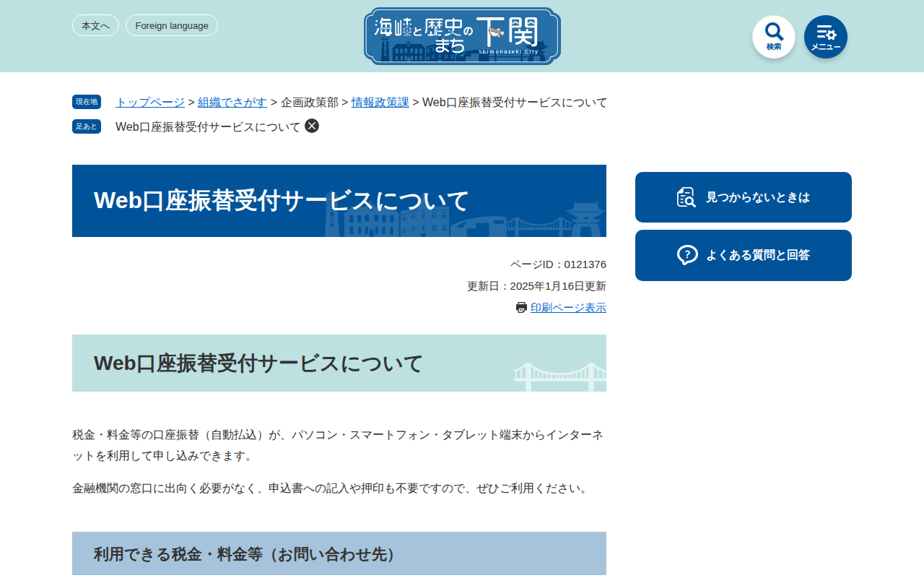Image resolution: width=924 pixels, height=578 pixels.
Task: Remove the 足あと entry with the X icon
Action: (312, 126)
